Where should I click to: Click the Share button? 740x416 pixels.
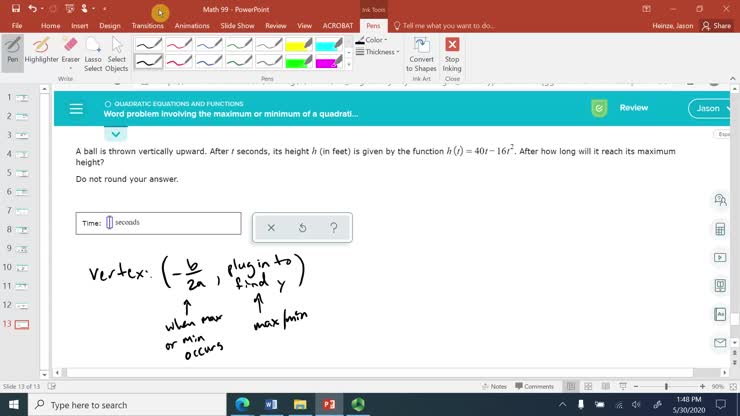tap(716, 26)
